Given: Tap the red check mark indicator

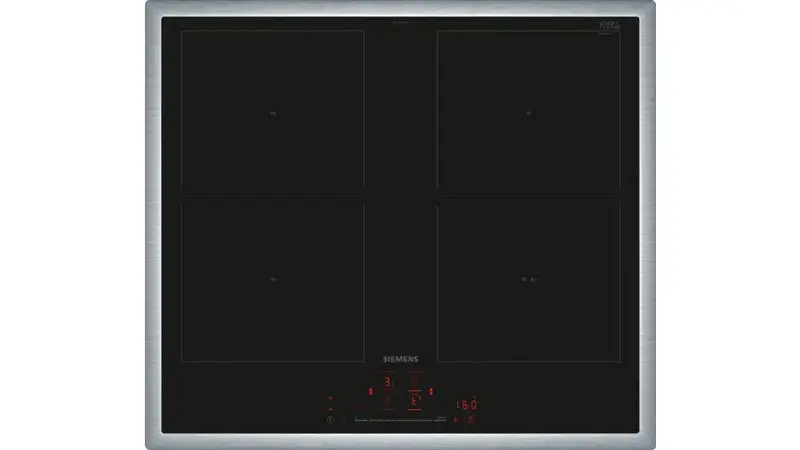Looking at the screenshot, I should click(330, 409).
